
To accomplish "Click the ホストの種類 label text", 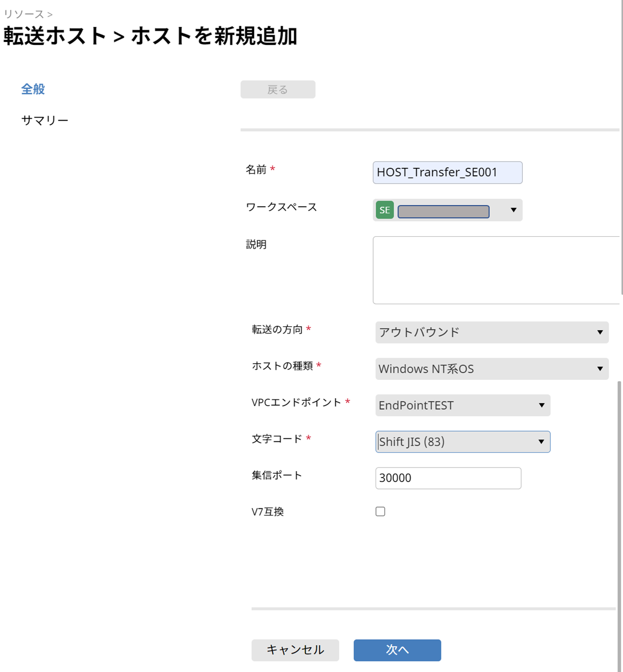I will point(282,366).
